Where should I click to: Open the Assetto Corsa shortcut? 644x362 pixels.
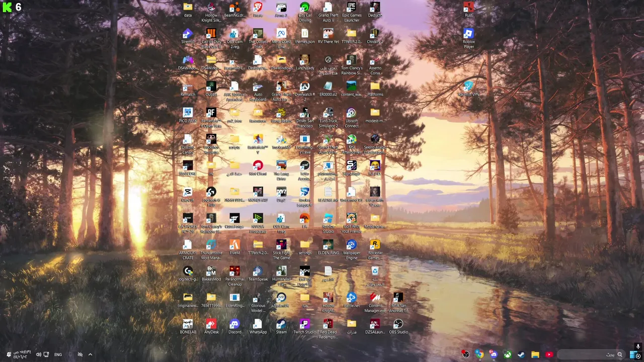click(x=375, y=65)
